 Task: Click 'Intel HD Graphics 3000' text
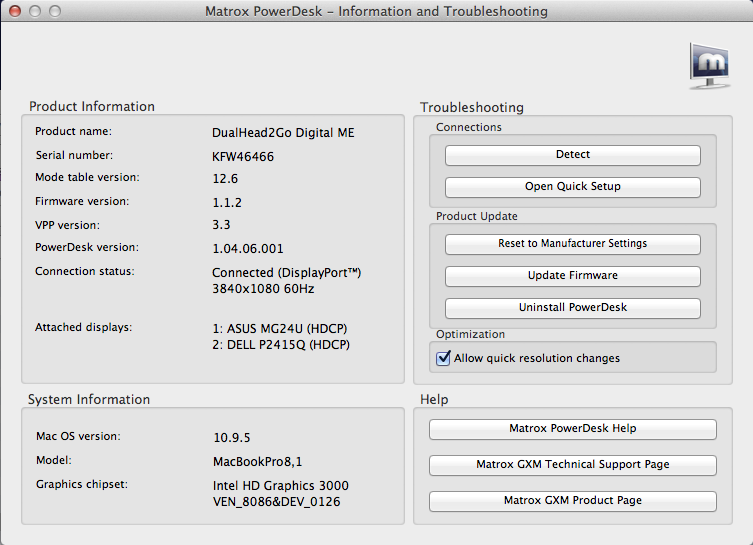(281, 486)
